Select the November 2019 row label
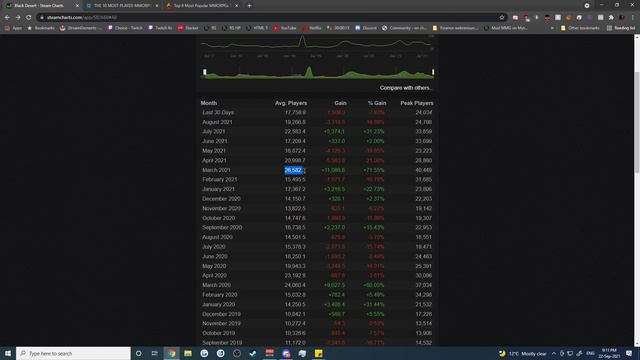 tap(221, 323)
